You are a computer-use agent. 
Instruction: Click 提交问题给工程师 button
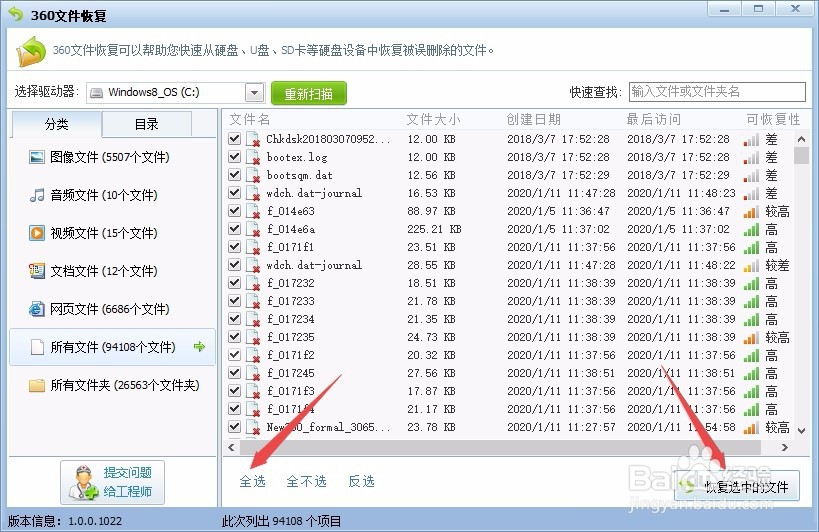tap(112, 482)
